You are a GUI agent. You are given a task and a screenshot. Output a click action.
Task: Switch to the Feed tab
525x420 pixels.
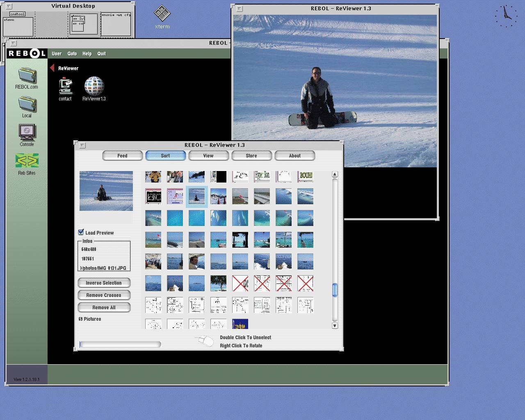(122, 156)
